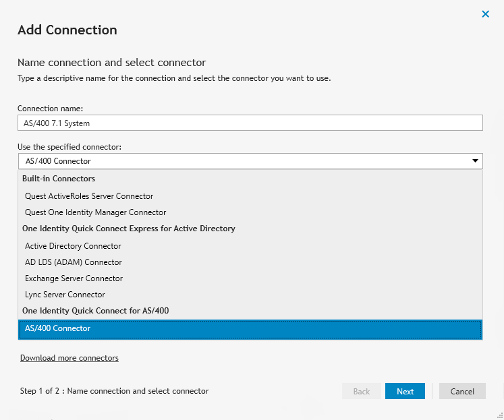Select Quest ActiveRoles Server Connector
Viewport: 504px width, 420px height.
click(89, 196)
